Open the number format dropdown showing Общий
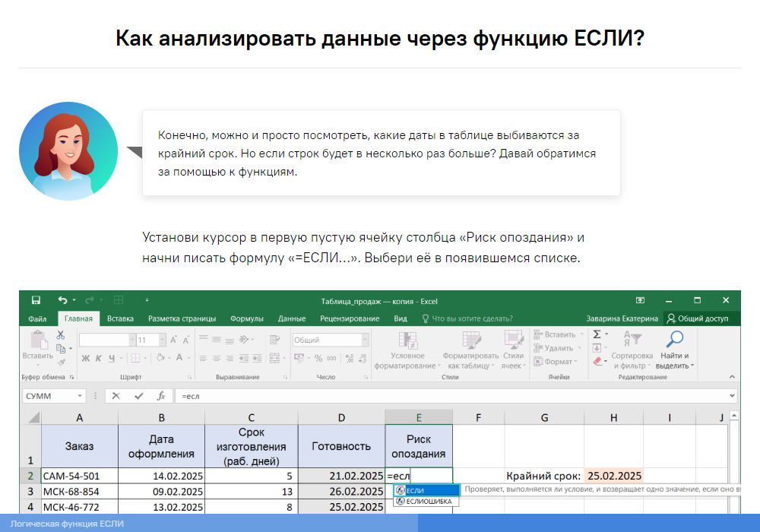Image resolution: width=760 pixels, height=532 pixels. (363, 340)
